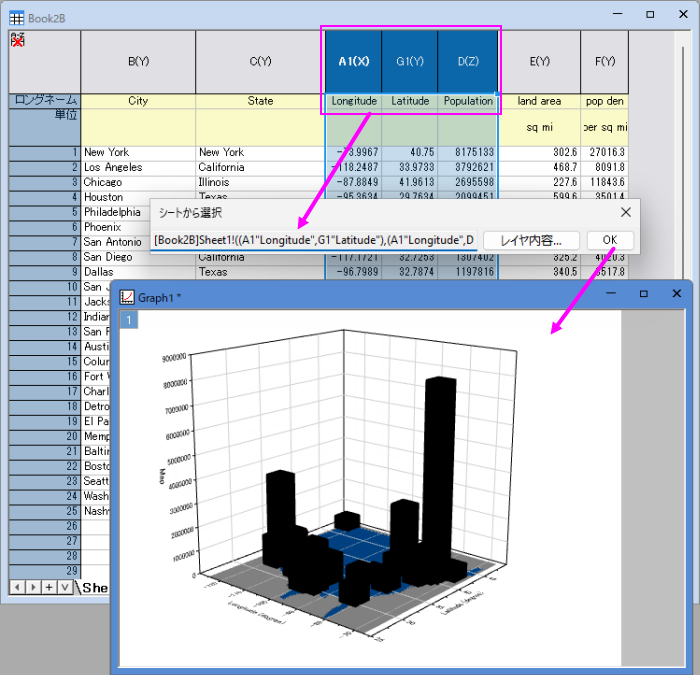
Task: Click San Antonio city cell
Action: point(115,242)
